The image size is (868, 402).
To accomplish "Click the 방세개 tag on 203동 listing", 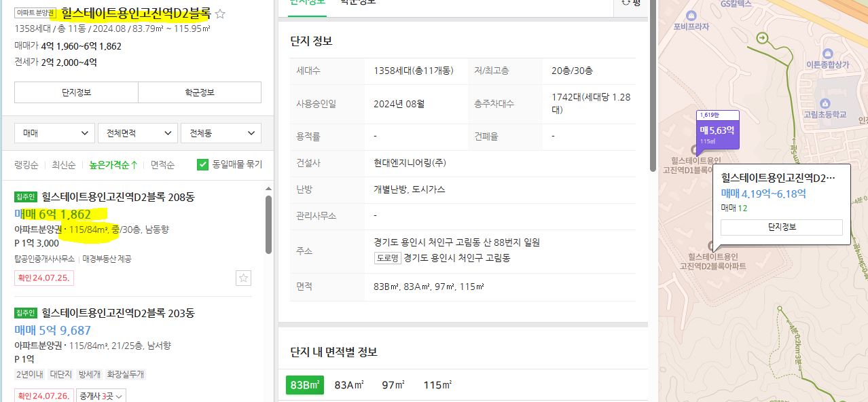I will 90,375.
